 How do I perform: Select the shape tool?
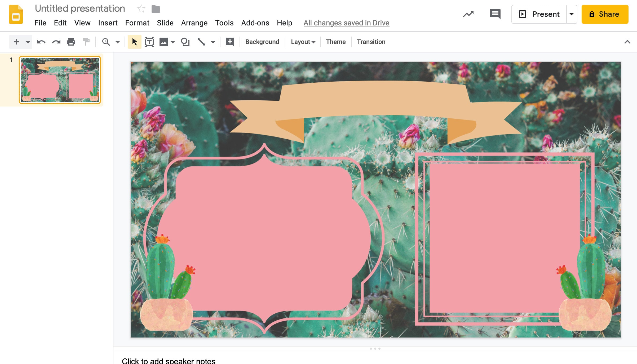tap(185, 42)
